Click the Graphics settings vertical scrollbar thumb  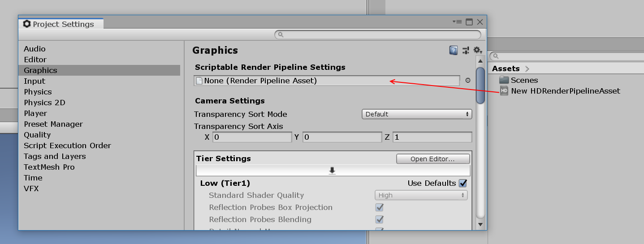[480, 85]
